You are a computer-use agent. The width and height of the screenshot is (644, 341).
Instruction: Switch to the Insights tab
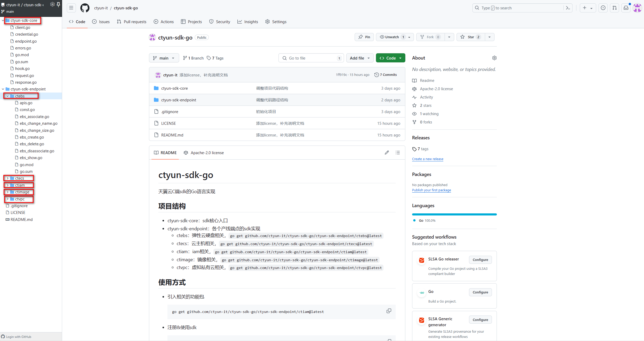[x=248, y=22]
